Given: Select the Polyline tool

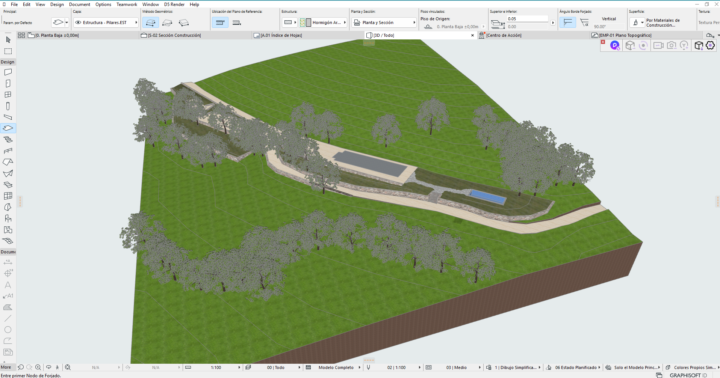Looking at the screenshot, I should click(8, 341).
